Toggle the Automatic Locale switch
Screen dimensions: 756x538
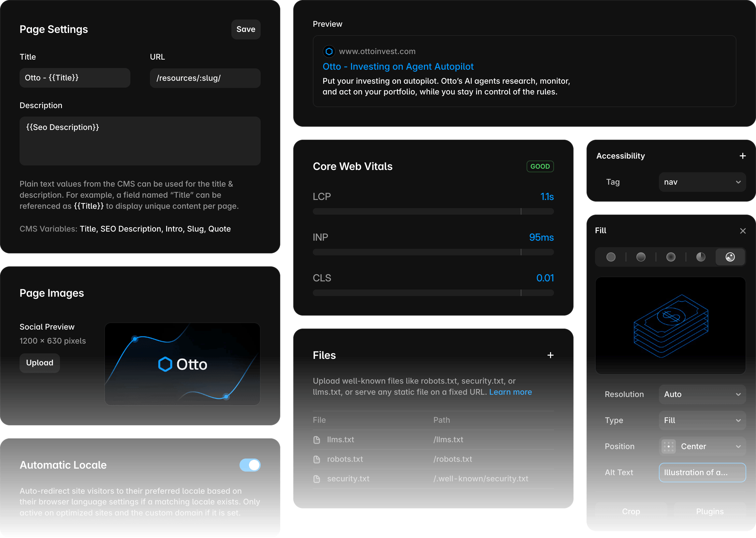coord(250,465)
